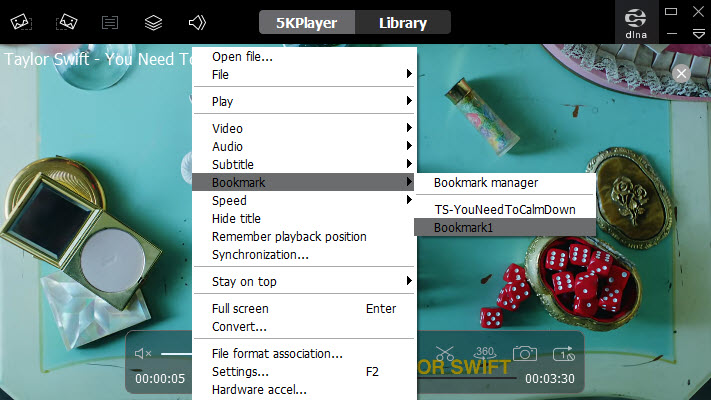Open Synchronization... dialog
Image resolution: width=711 pixels, height=400 pixels.
point(304,254)
